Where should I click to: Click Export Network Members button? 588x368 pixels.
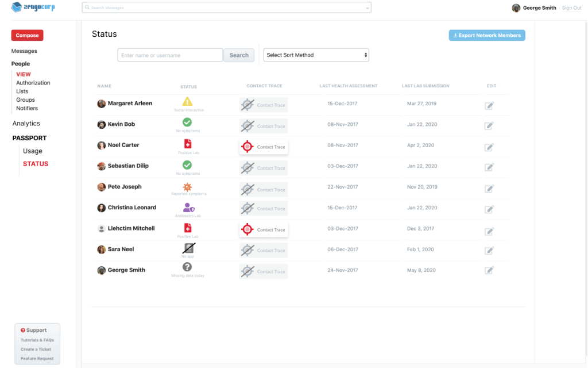click(x=487, y=36)
